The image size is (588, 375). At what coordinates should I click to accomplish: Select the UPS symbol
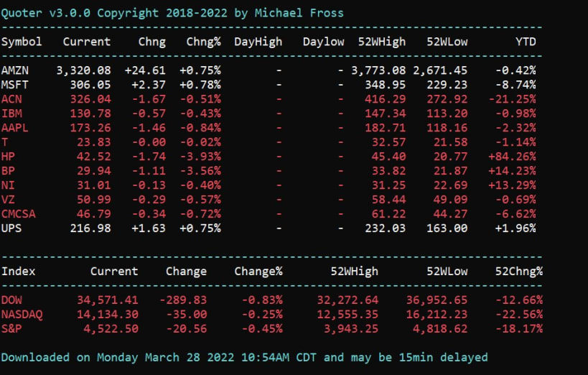[x=11, y=228]
